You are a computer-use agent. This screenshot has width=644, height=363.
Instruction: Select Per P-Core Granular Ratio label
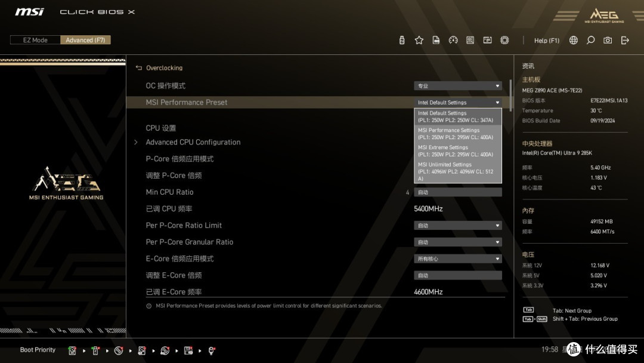click(x=190, y=242)
